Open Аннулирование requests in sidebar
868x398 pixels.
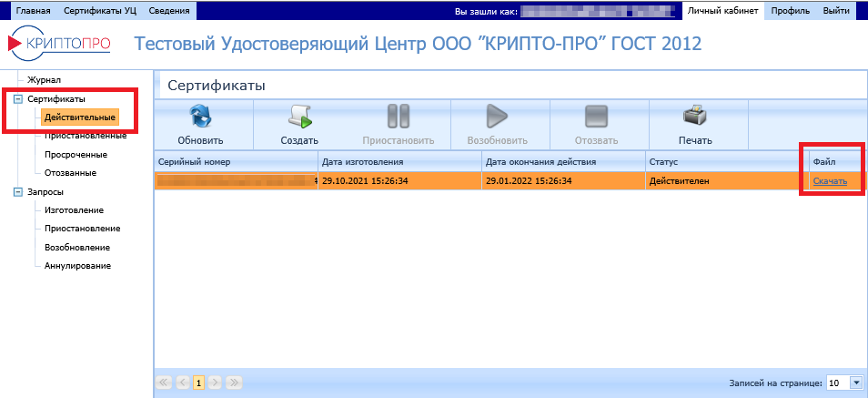(77, 266)
